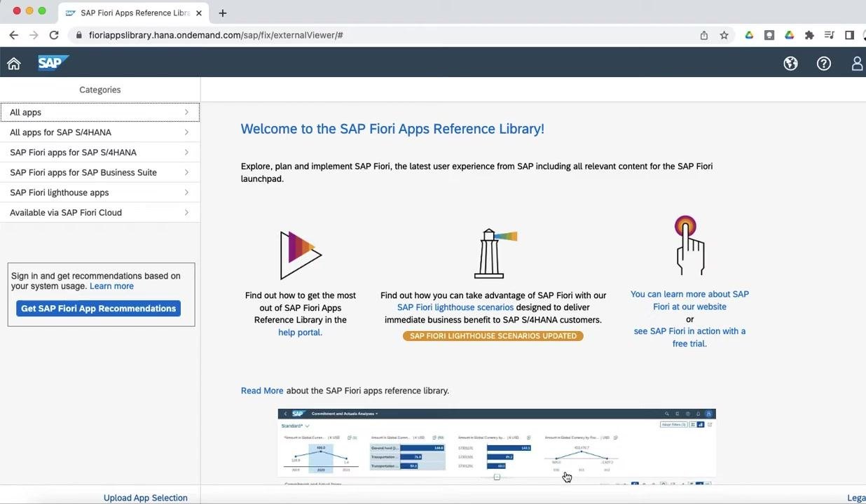Select SAP Fiori apps for SAP Business Suite
The width and height of the screenshot is (866, 504).
(100, 172)
